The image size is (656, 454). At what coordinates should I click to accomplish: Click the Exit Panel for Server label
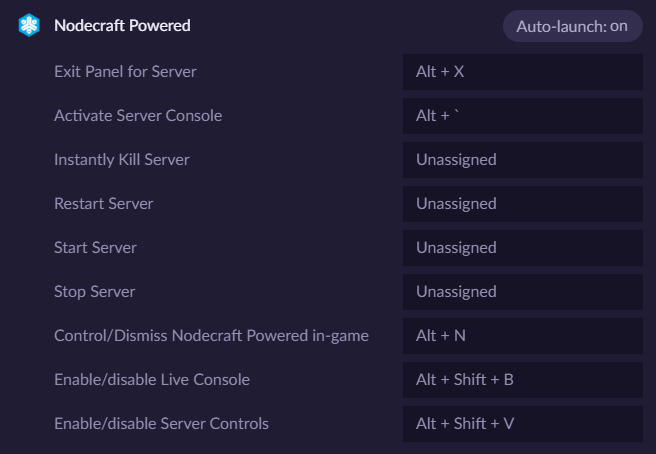pos(125,72)
